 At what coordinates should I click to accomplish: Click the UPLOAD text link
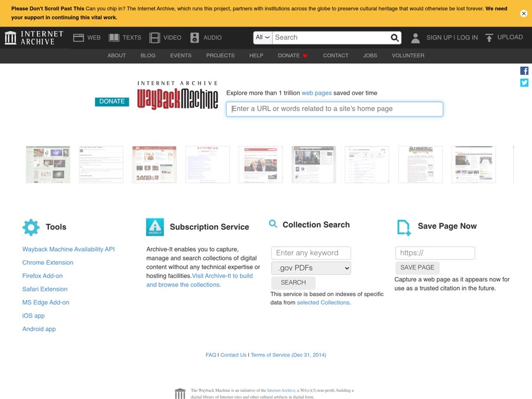(x=510, y=37)
